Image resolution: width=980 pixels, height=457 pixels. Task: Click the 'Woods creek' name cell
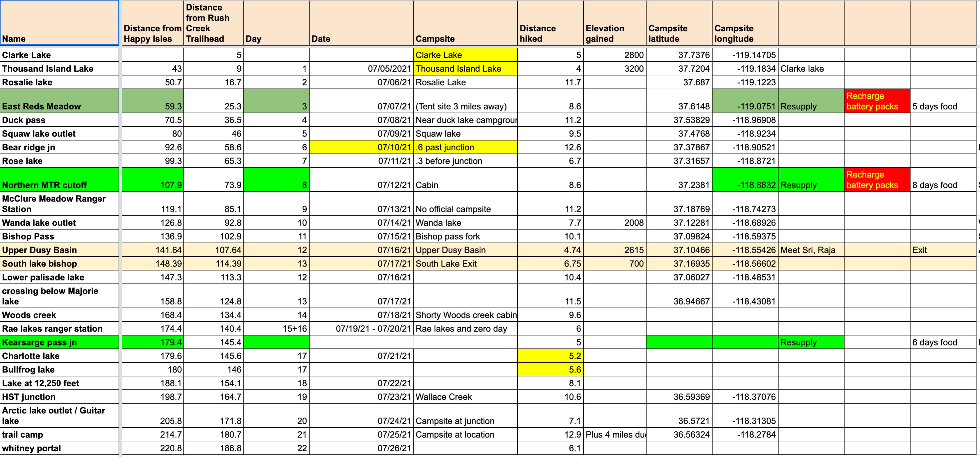coord(60,315)
